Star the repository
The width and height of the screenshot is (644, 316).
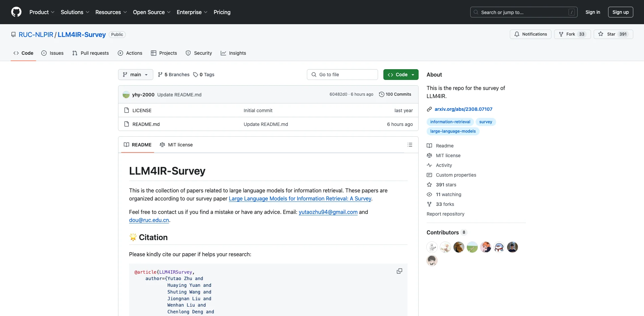pyautogui.click(x=613, y=34)
